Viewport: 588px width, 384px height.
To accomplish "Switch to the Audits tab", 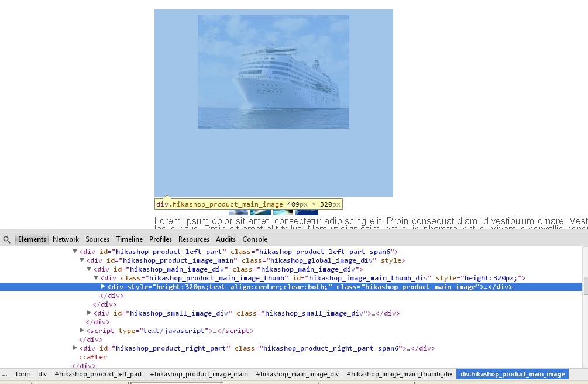I will coord(226,239).
